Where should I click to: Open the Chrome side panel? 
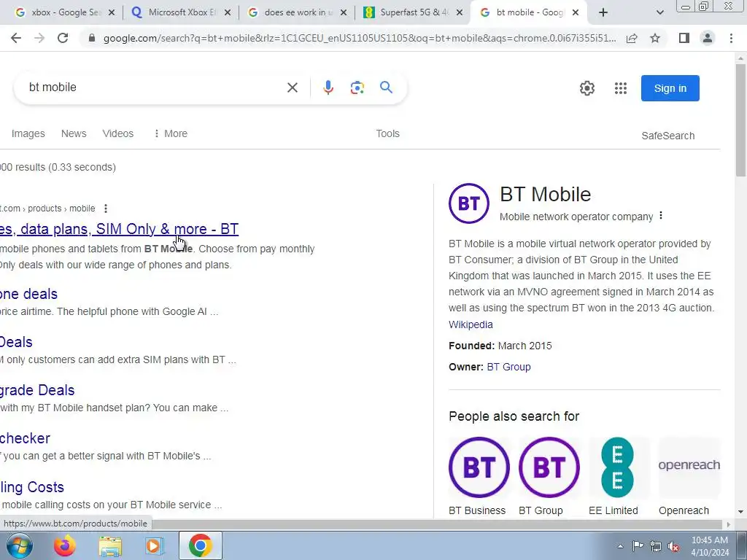click(684, 38)
